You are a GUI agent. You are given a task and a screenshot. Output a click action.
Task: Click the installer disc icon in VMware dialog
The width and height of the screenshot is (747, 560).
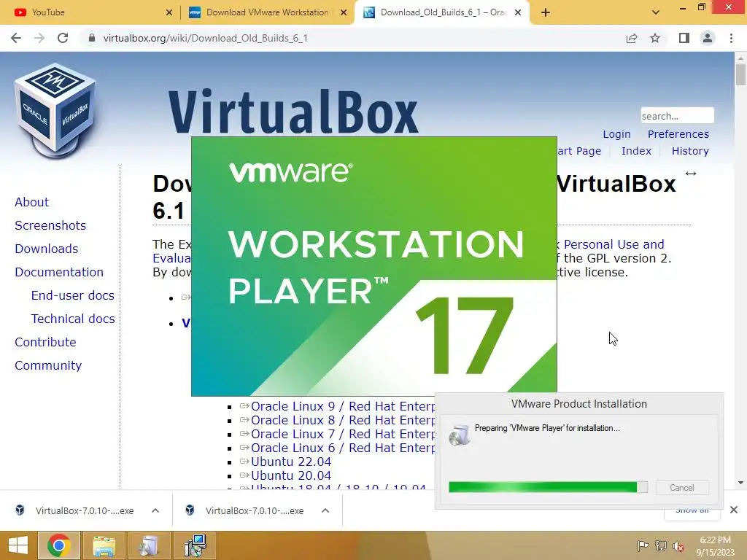pyautogui.click(x=460, y=435)
